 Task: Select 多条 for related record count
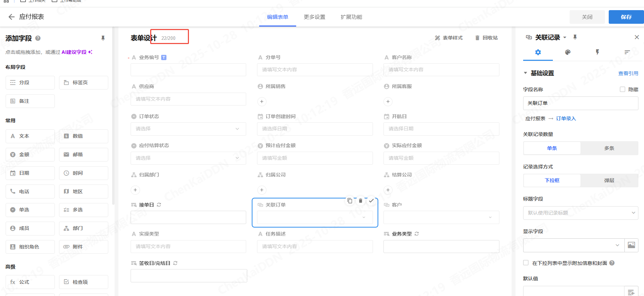pos(609,148)
